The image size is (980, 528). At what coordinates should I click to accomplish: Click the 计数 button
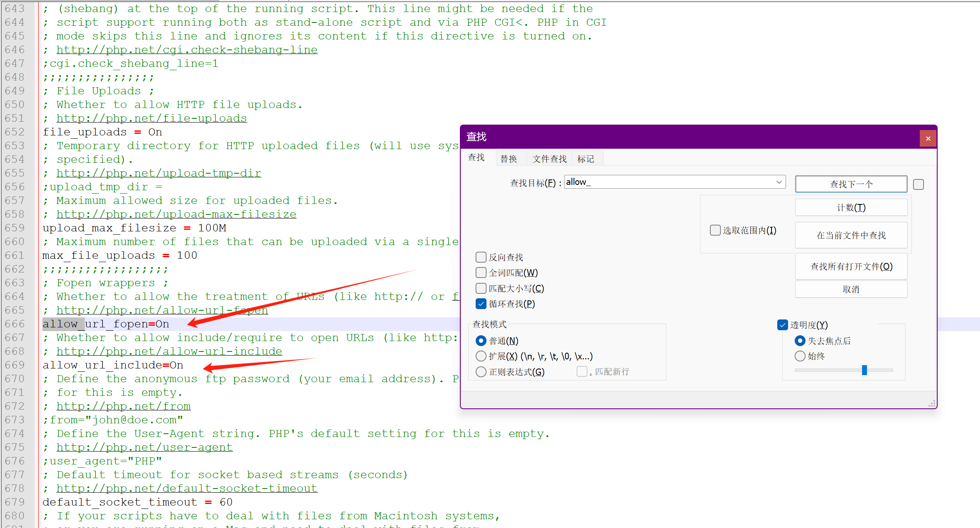click(x=851, y=207)
